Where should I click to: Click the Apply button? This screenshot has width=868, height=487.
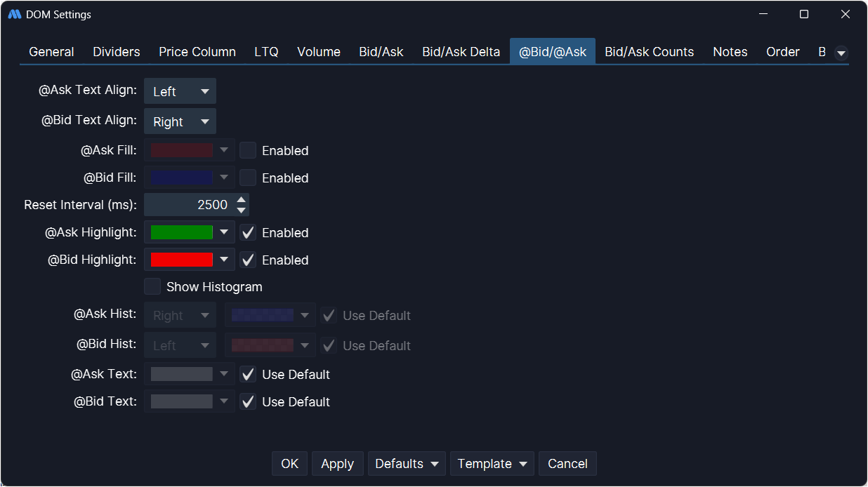[x=337, y=464]
